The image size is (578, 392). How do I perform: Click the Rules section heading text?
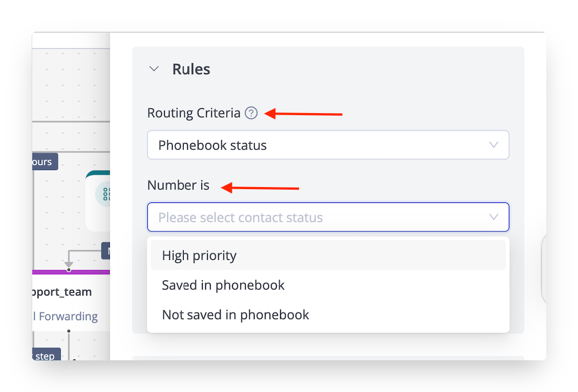coord(191,69)
